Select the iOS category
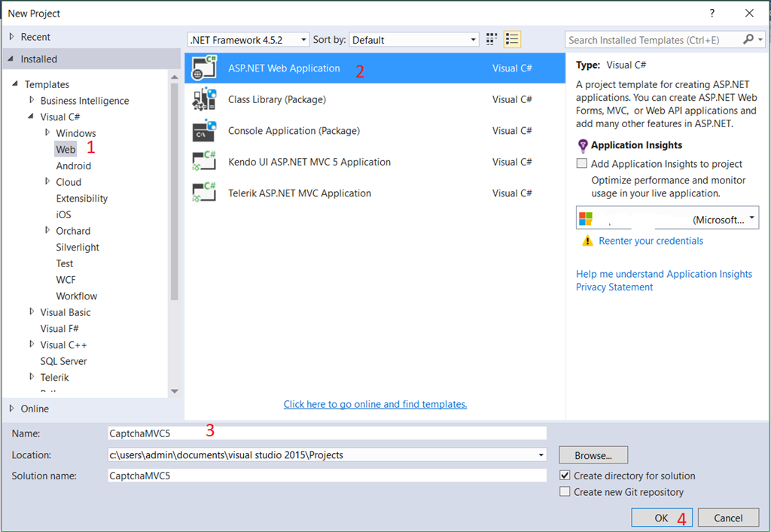The width and height of the screenshot is (771, 532). click(x=63, y=214)
